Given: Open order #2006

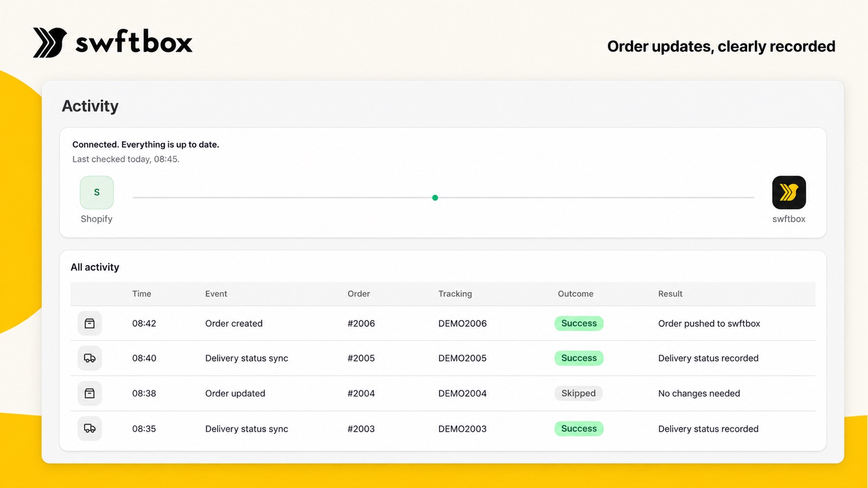Looking at the screenshot, I should 361,324.
